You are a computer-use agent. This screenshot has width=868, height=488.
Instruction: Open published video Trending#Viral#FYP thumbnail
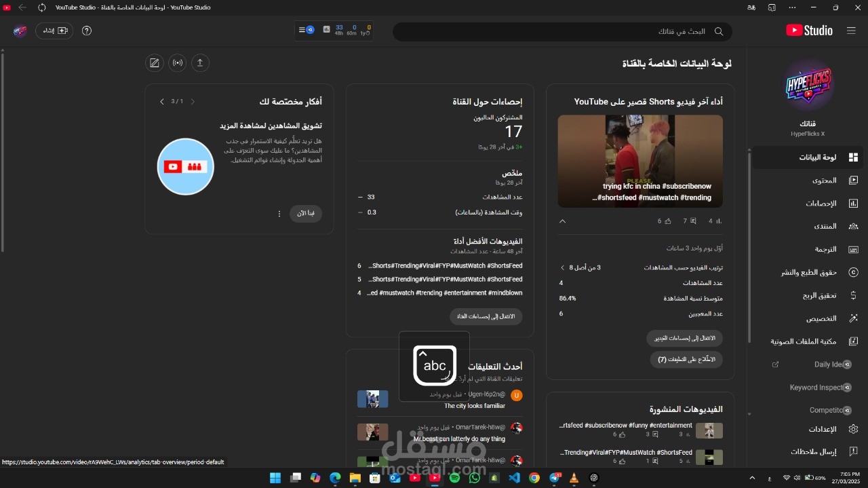click(709, 457)
